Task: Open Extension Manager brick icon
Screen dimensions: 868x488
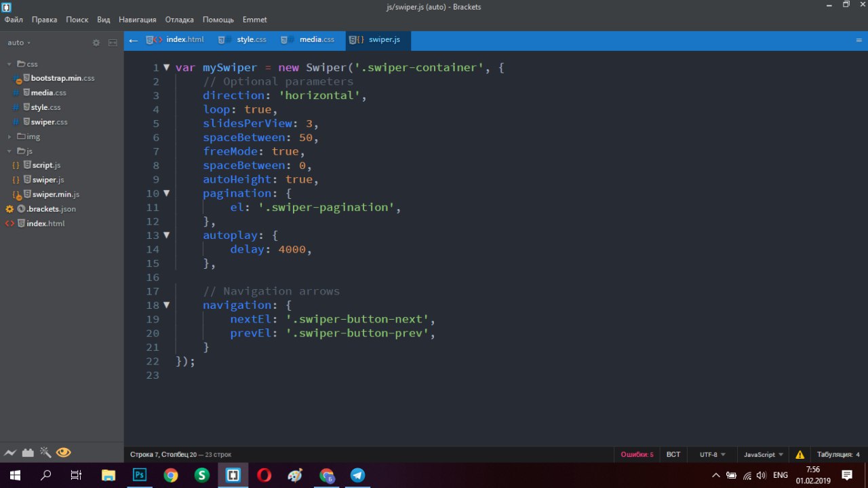Action: [28, 452]
